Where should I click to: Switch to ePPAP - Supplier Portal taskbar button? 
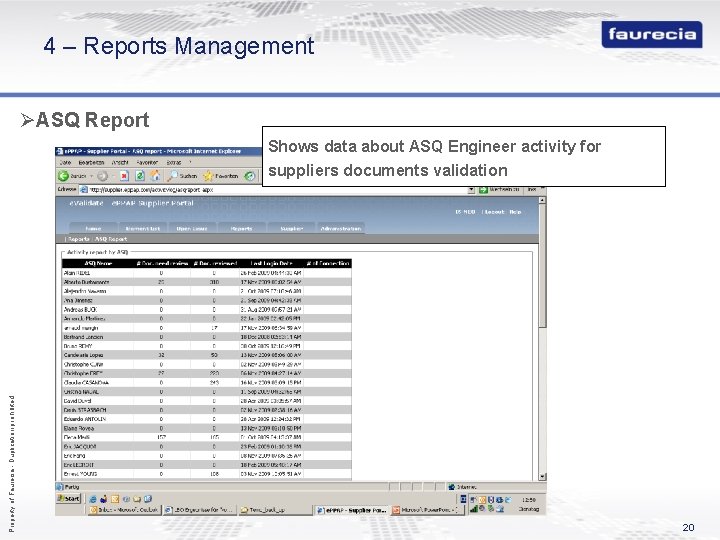tap(352, 510)
